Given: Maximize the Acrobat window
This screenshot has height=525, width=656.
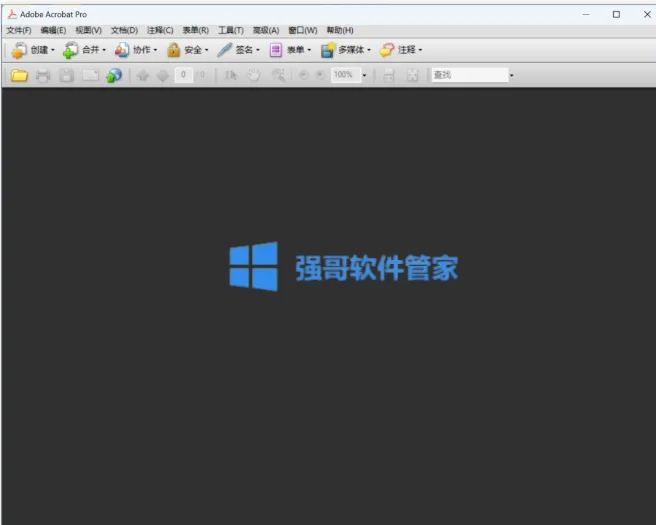Looking at the screenshot, I should 616,14.
